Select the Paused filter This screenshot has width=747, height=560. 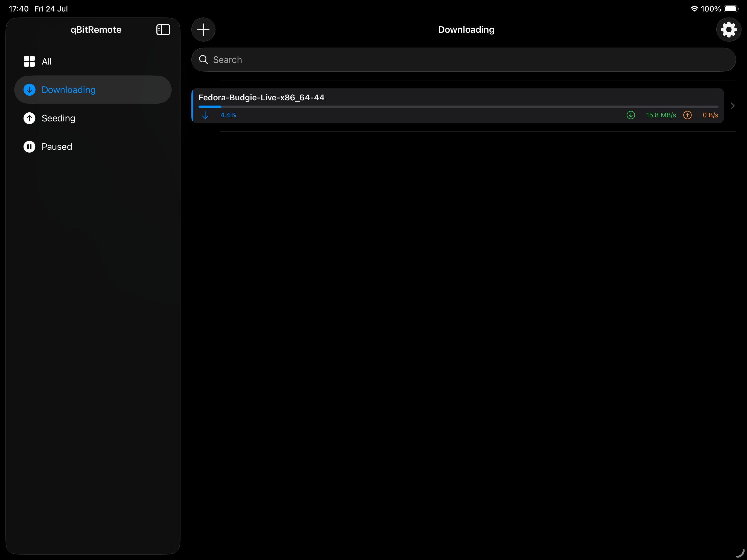[x=93, y=147]
